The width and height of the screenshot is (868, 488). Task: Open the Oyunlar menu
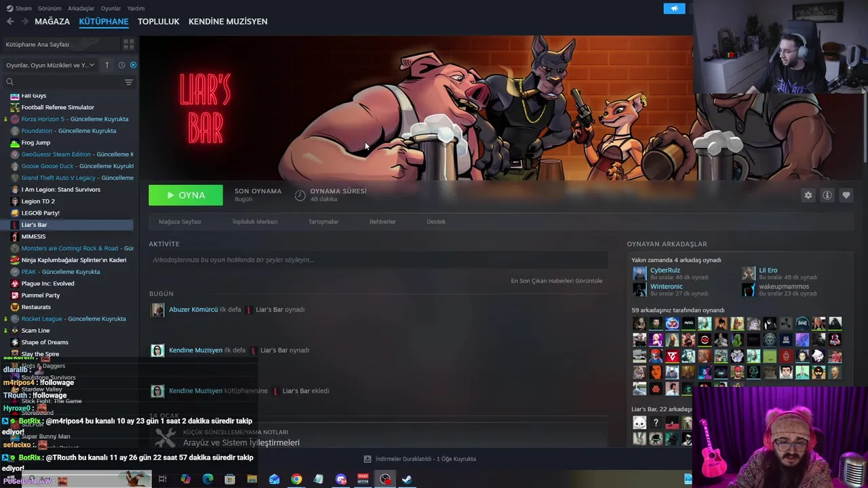(x=111, y=8)
